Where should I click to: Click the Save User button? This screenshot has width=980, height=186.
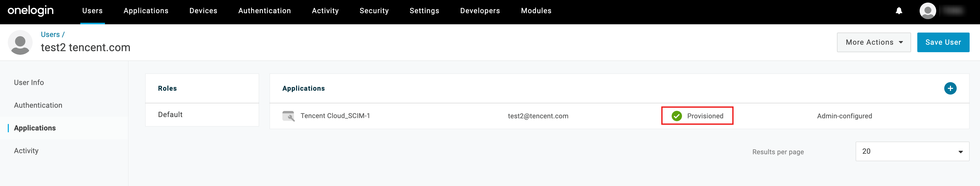pyautogui.click(x=943, y=43)
